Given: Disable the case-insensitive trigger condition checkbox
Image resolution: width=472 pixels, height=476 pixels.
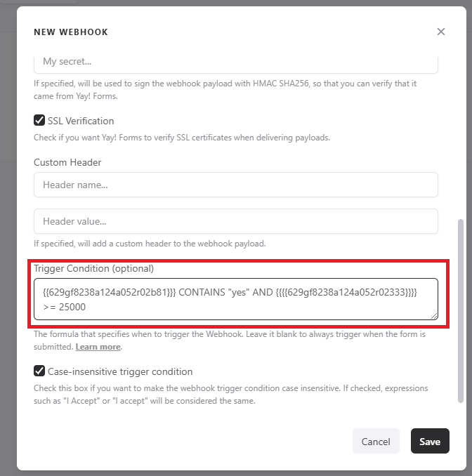Looking at the screenshot, I should click(x=39, y=371).
